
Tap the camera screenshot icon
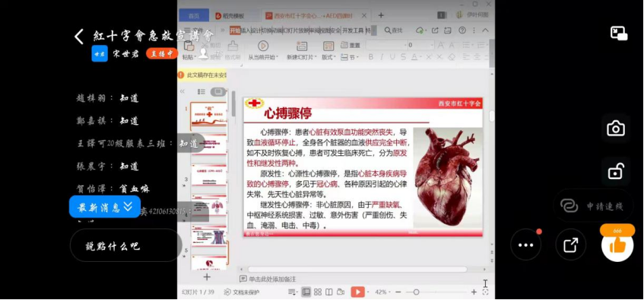pyautogui.click(x=616, y=129)
